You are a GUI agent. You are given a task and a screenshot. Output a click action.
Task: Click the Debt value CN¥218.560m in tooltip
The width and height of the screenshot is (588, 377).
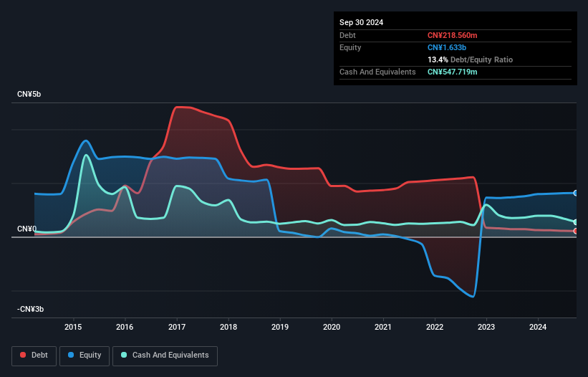point(452,35)
